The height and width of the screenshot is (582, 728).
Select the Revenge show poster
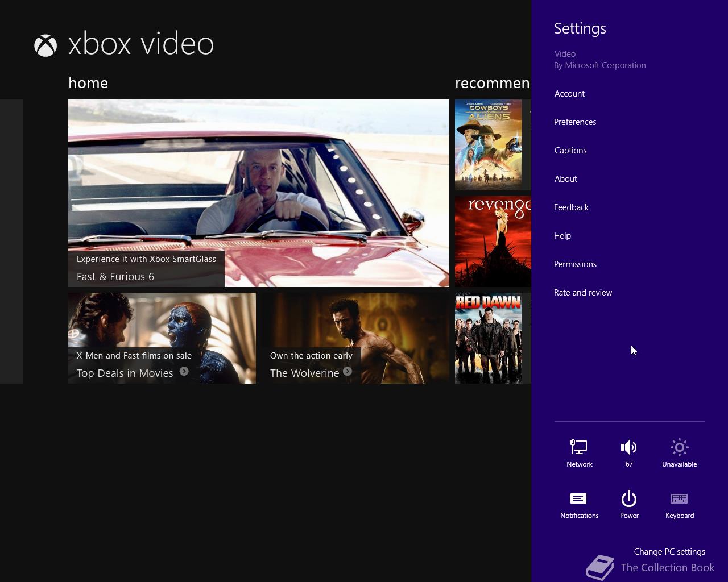click(493, 242)
